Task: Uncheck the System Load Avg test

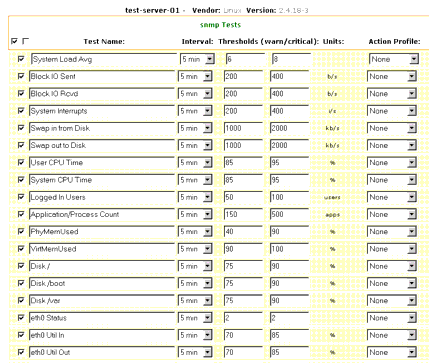Action: pos(21,59)
